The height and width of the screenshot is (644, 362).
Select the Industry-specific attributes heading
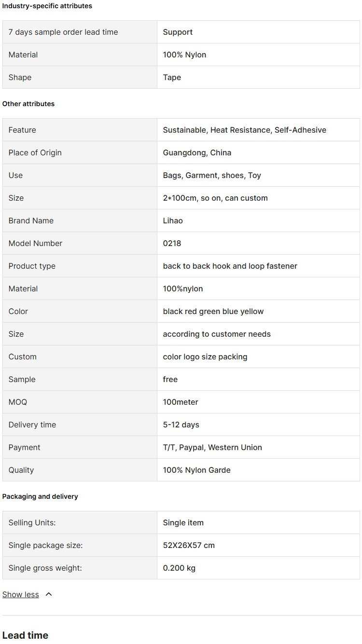click(x=47, y=6)
